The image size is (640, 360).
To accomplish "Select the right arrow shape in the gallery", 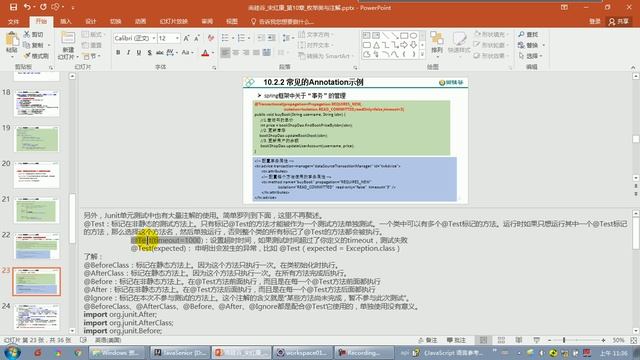I will click(x=404, y=45).
